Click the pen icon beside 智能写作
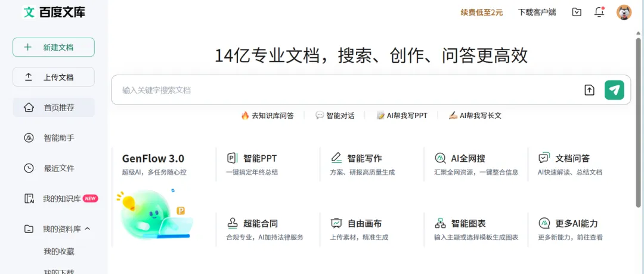The image size is (644, 274). tap(336, 158)
